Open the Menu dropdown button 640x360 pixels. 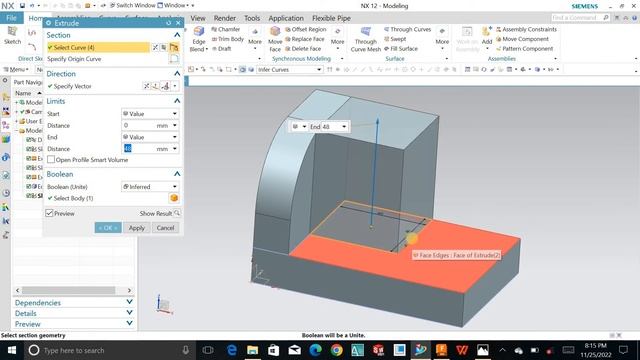[16, 69]
